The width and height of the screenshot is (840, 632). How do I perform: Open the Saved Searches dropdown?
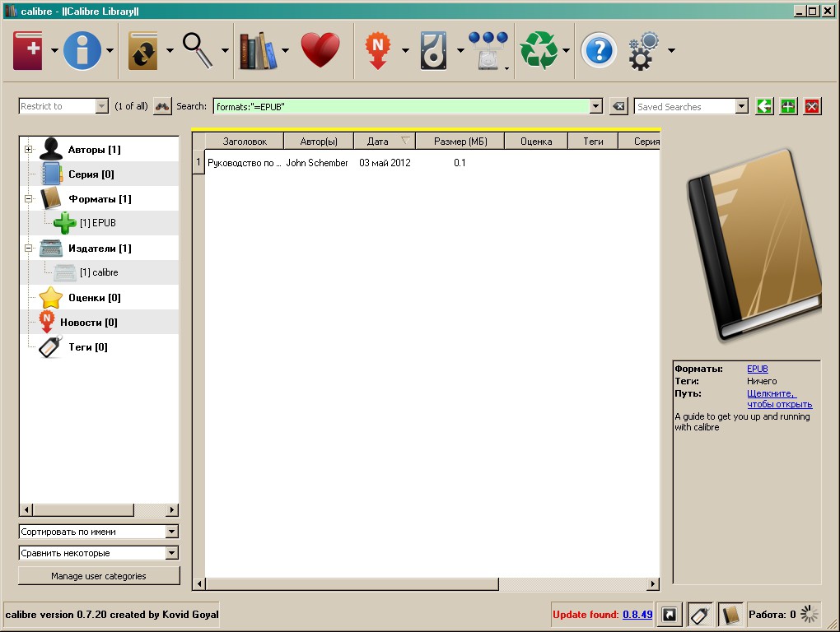[x=741, y=106]
